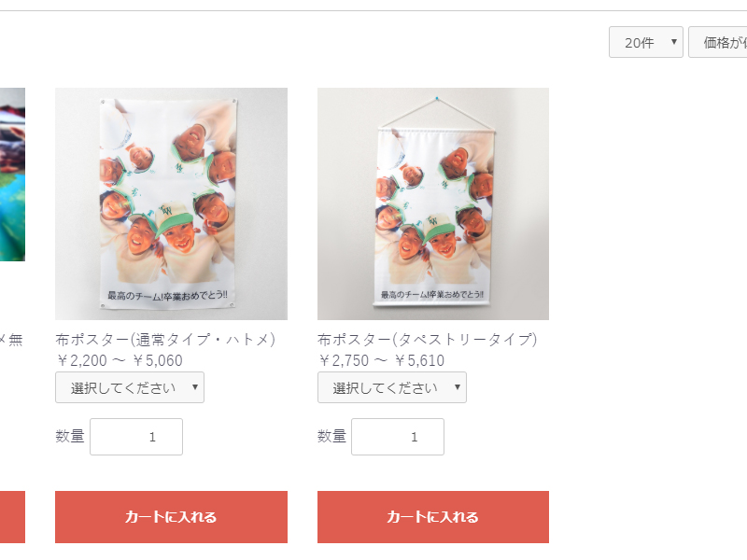Click the dropdown arrow on タペストリー poster selector
This screenshot has height=560, width=747.
(x=458, y=387)
